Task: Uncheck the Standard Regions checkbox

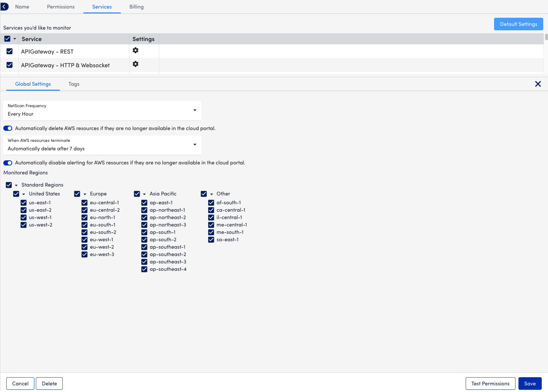Action: (x=9, y=185)
